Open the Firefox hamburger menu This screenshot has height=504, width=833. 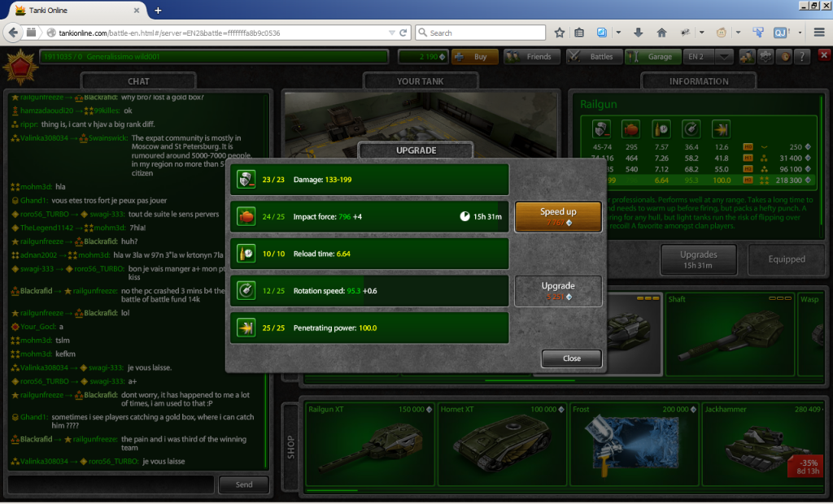[x=819, y=33]
